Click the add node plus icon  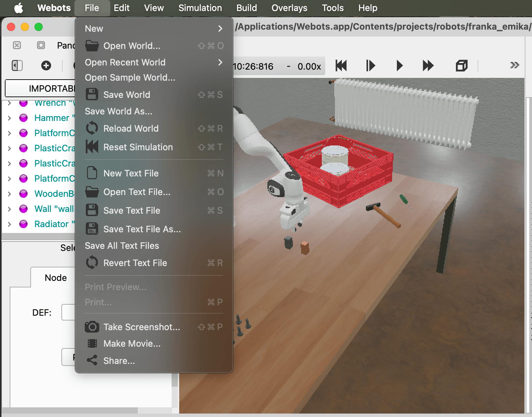(x=46, y=65)
